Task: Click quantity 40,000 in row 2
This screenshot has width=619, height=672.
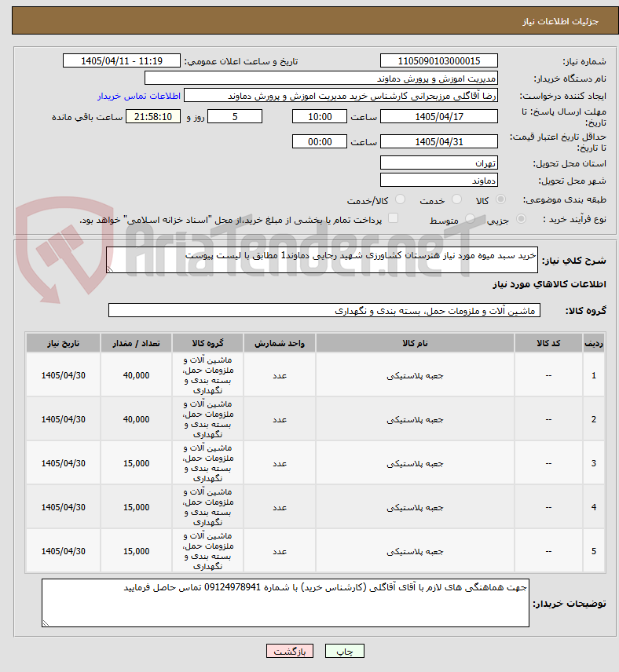Action: tap(136, 419)
